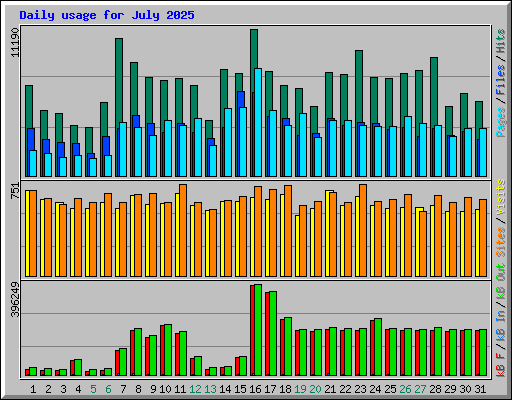Click day label 30 on the x-axis
512x400 pixels.
[x=465, y=389]
